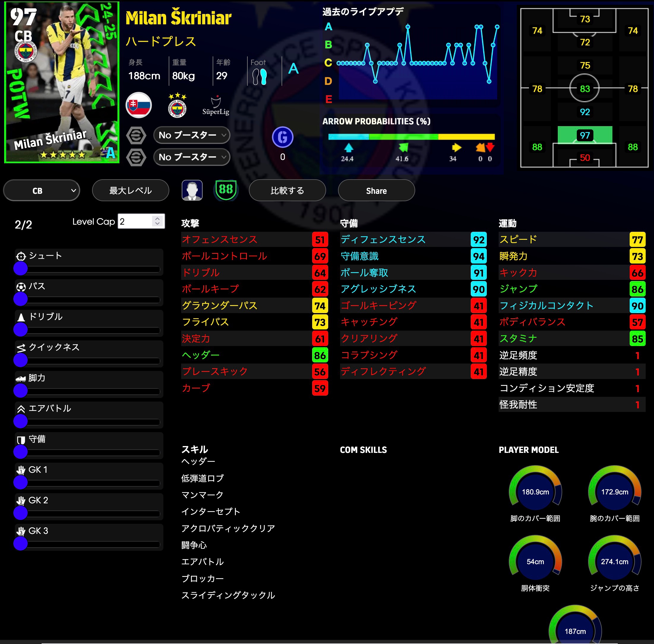Click the オフェンスセンス stat row
This screenshot has width=654, height=644.
[255, 239]
